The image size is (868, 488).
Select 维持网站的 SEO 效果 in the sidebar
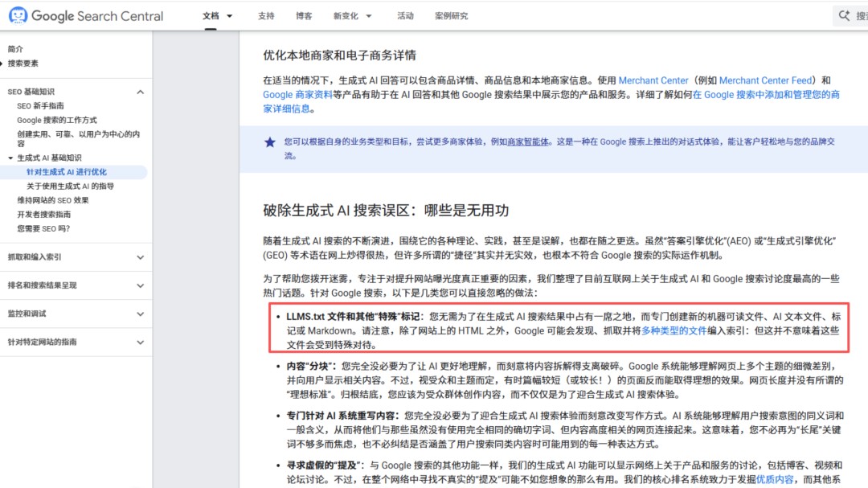coord(52,200)
